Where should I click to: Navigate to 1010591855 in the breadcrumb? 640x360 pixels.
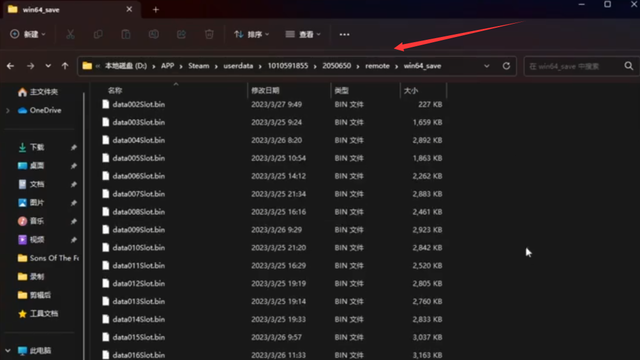click(288, 66)
